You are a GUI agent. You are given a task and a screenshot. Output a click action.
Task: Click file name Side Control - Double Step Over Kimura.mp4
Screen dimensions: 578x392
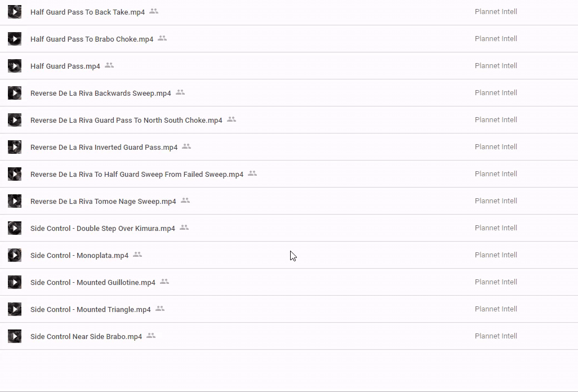[103, 229]
